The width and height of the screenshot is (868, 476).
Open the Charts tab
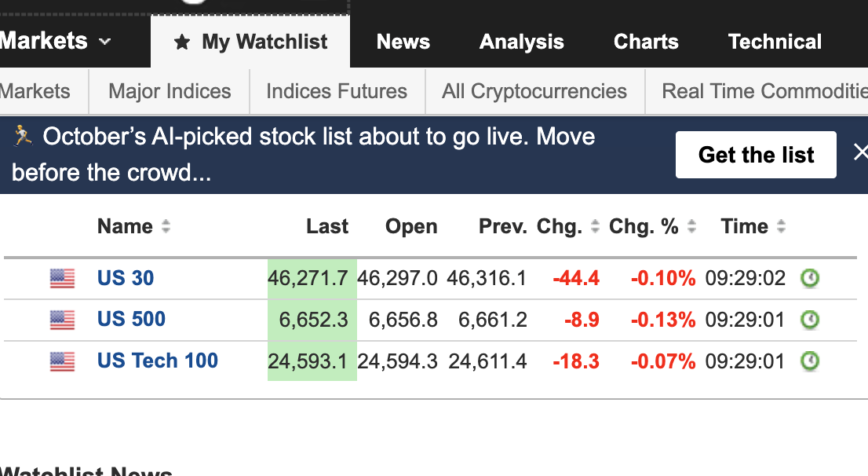(646, 42)
